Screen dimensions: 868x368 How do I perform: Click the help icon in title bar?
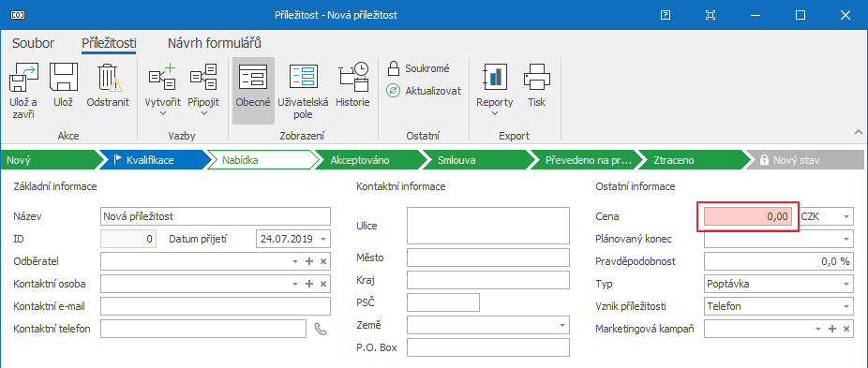click(x=666, y=16)
